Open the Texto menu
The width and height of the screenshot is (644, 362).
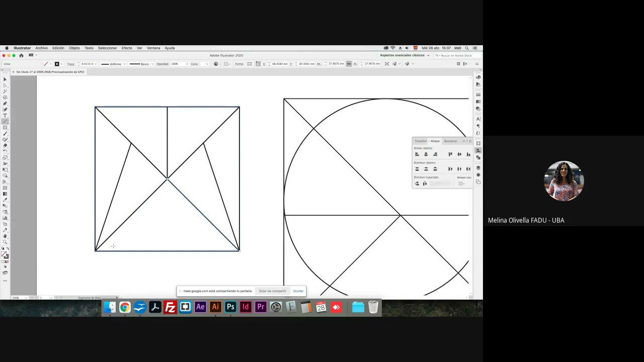click(89, 48)
